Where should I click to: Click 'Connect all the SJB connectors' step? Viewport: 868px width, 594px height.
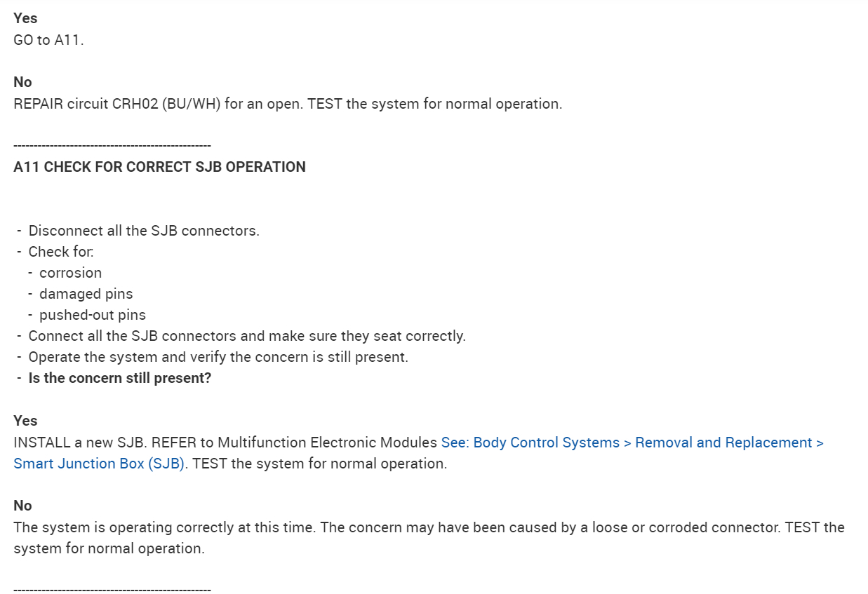[x=247, y=336]
